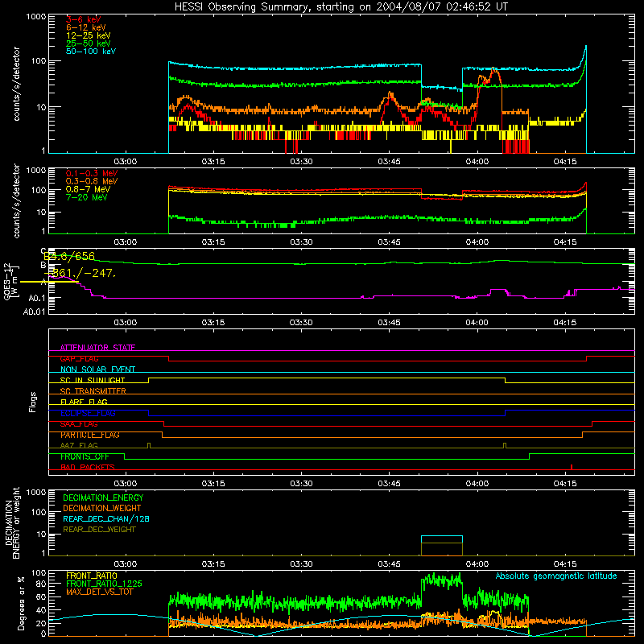Select the cyan 50-100 keV legend label

click(x=91, y=52)
